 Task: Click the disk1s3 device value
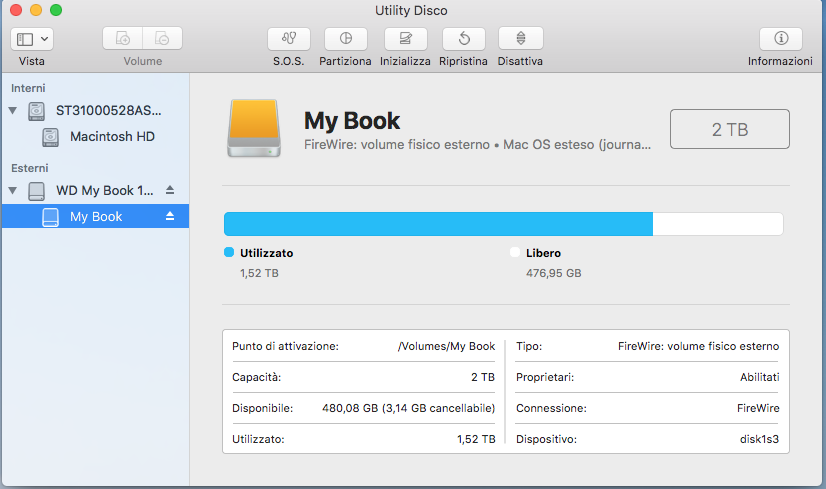(759, 439)
